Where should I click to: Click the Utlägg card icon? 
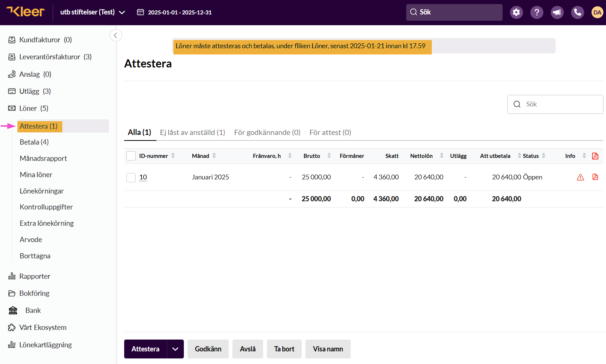(12, 91)
